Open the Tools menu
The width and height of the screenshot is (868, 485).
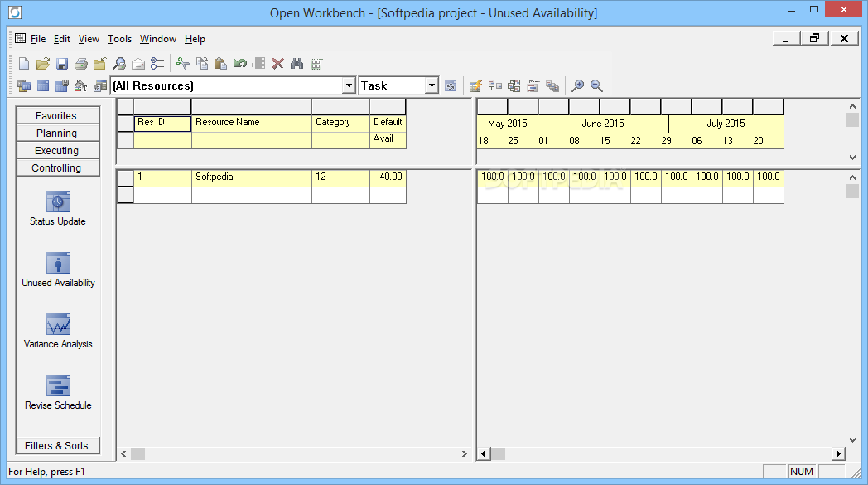click(119, 39)
